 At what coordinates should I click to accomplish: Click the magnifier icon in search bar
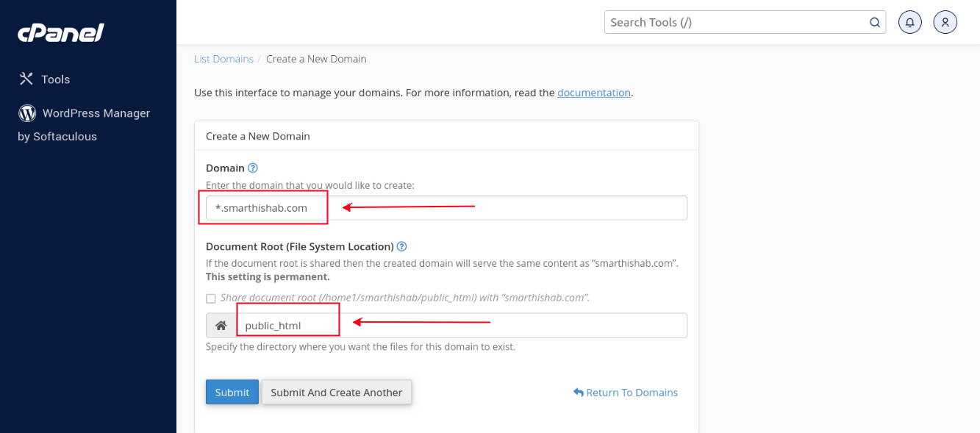(875, 22)
